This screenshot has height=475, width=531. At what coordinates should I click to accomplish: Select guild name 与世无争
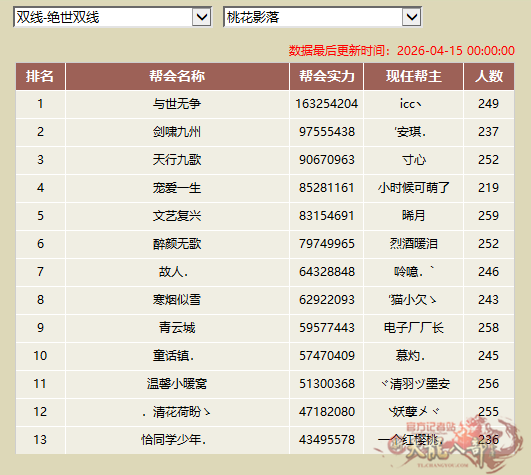(x=177, y=104)
